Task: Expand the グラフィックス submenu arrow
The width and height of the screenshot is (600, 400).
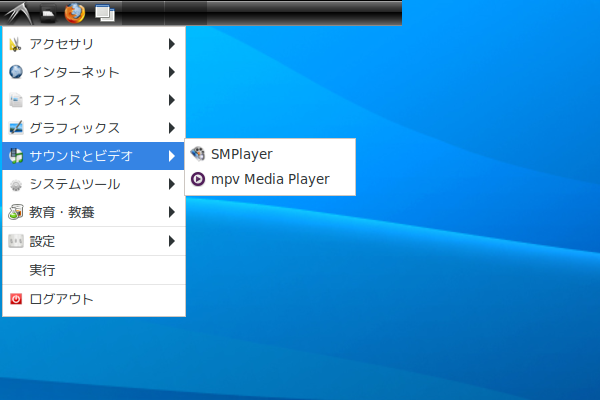Action: [172, 128]
